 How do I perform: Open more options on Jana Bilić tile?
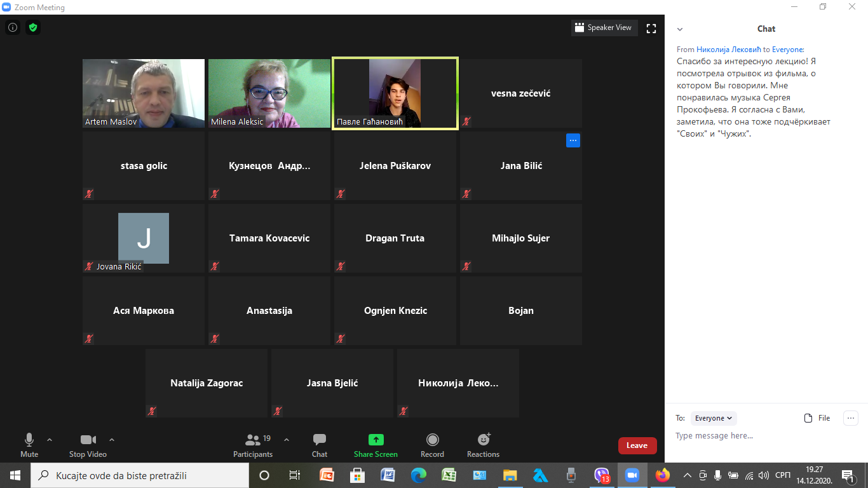click(x=573, y=140)
